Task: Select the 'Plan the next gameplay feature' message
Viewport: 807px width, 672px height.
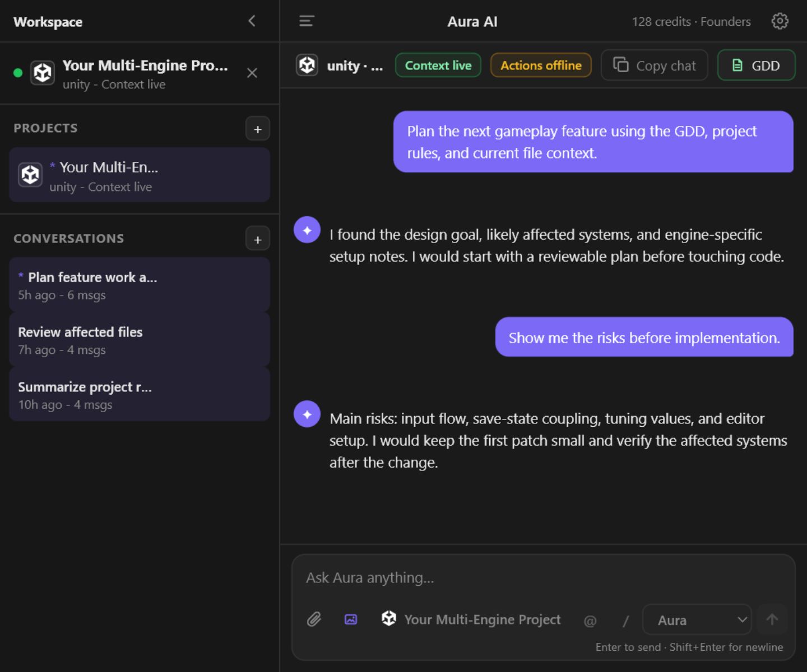Action: coord(593,142)
